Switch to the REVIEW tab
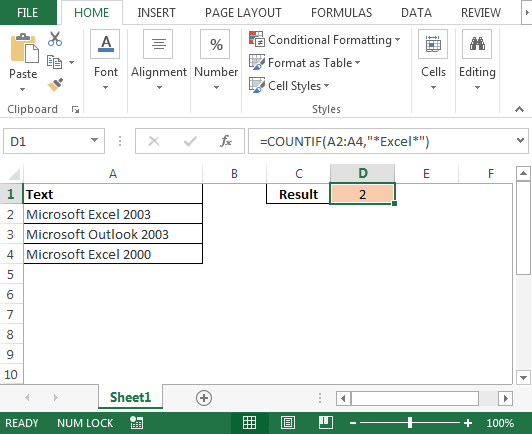The width and height of the screenshot is (532, 434). point(480,13)
